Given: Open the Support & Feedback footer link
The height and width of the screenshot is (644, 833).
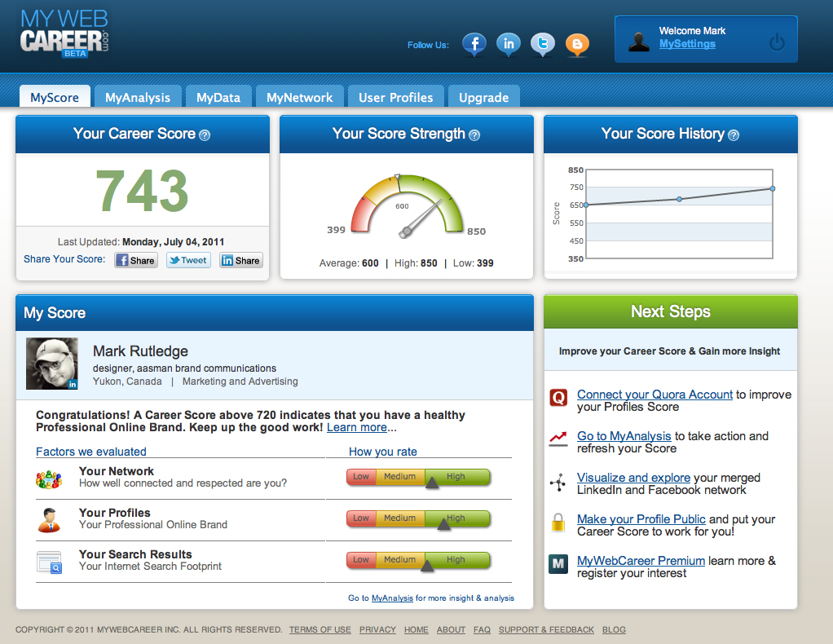Looking at the screenshot, I should [x=546, y=629].
